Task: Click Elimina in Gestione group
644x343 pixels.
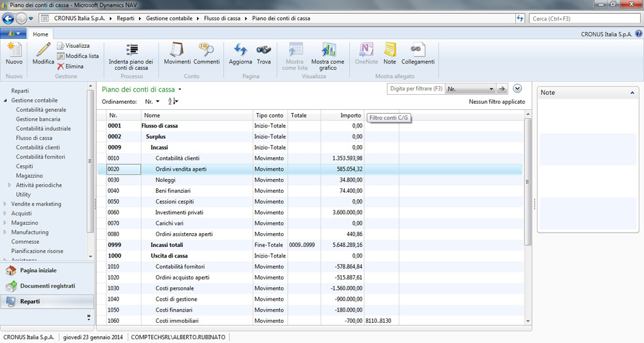Action: [74, 66]
